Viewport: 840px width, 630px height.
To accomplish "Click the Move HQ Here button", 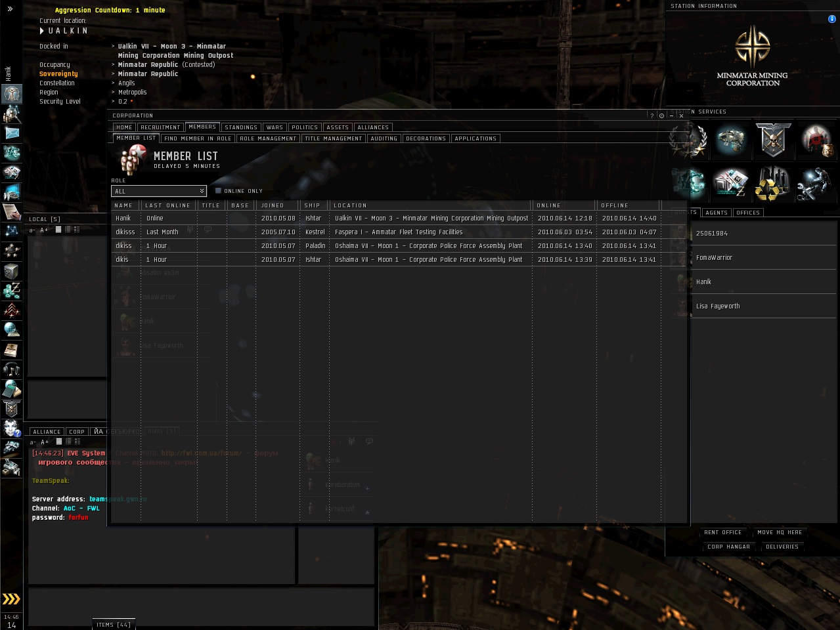I will click(x=780, y=532).
